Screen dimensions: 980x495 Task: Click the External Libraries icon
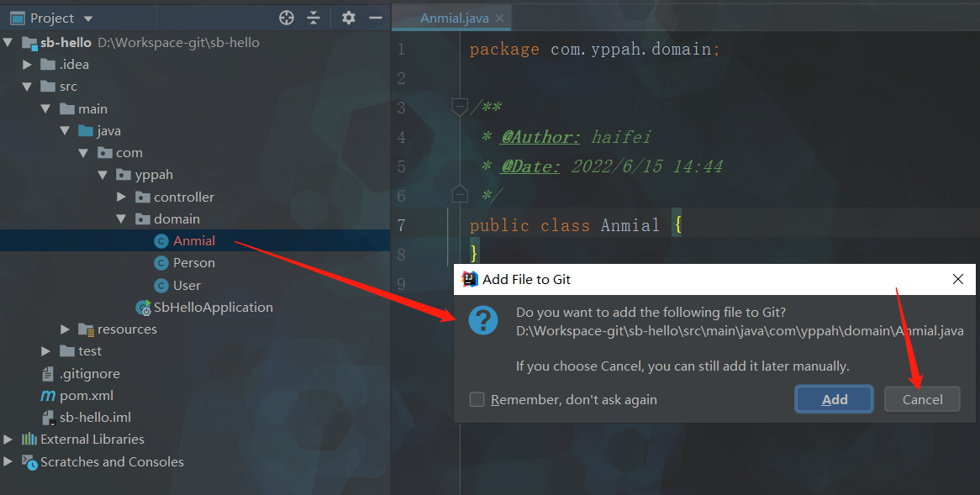tap(29, 440)
